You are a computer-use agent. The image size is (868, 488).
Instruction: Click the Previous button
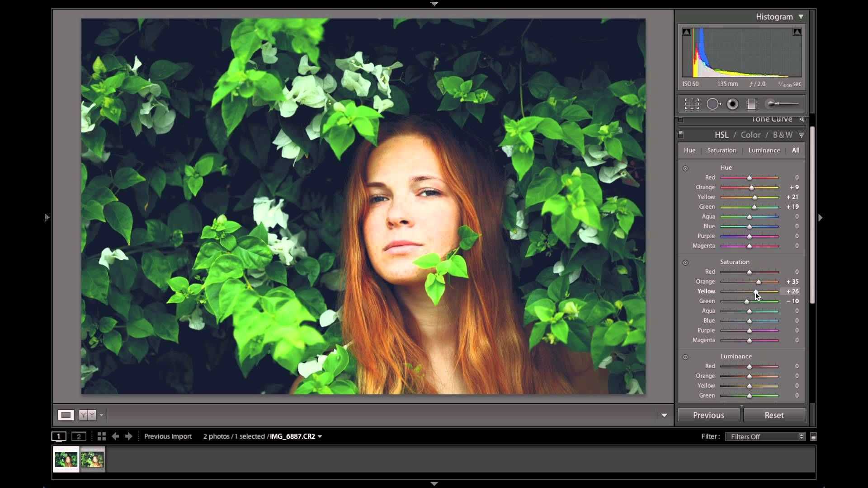709,415
